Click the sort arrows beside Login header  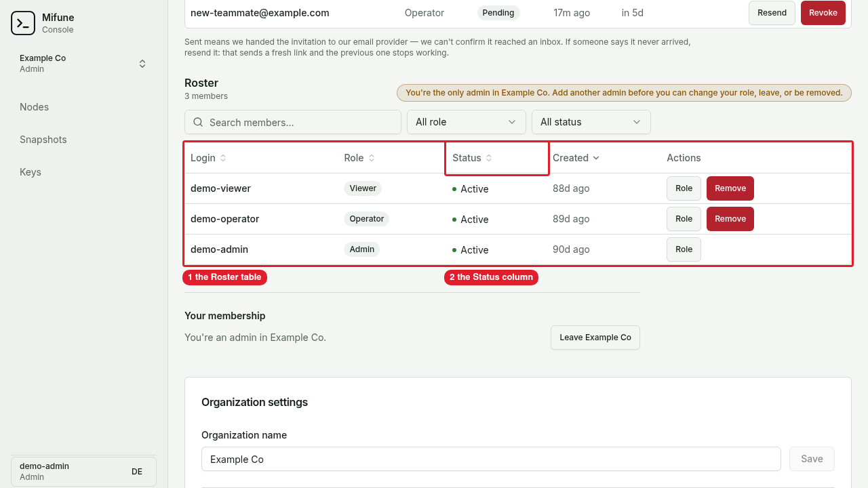[223, 158]
